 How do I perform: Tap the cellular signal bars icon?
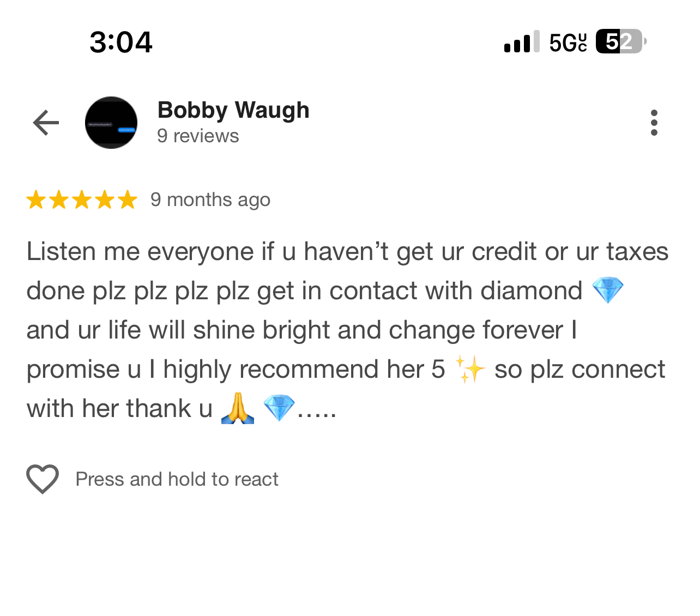tap(522, 41)
